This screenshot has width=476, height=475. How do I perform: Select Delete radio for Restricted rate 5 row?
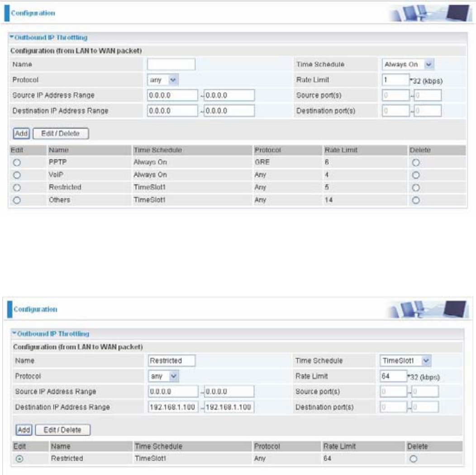point(416,188)
